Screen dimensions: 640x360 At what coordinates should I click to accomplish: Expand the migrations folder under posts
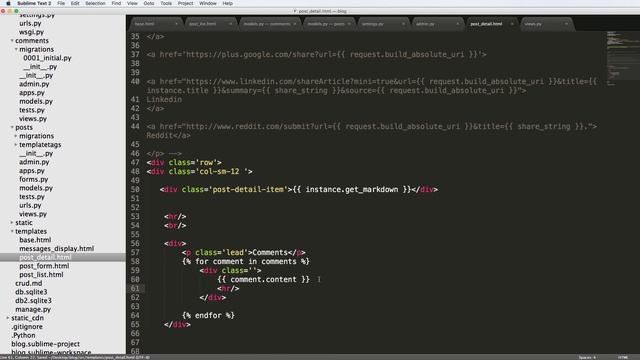click(16, 136)
